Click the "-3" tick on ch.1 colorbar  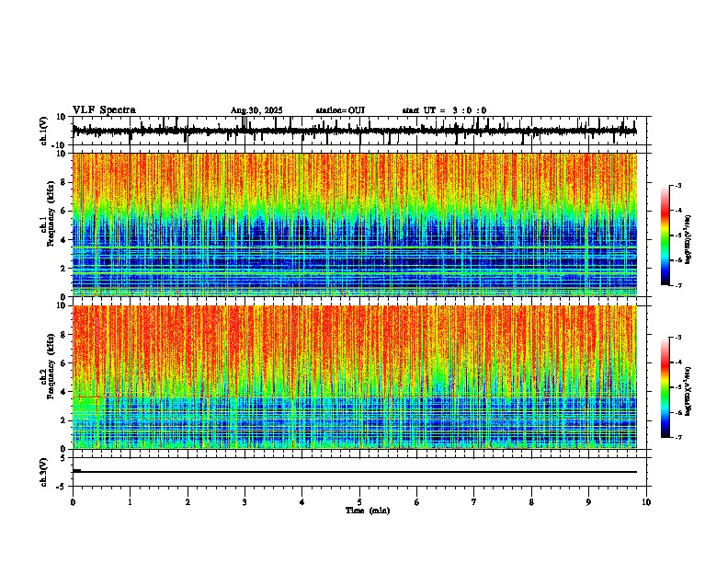pos(677,185)
